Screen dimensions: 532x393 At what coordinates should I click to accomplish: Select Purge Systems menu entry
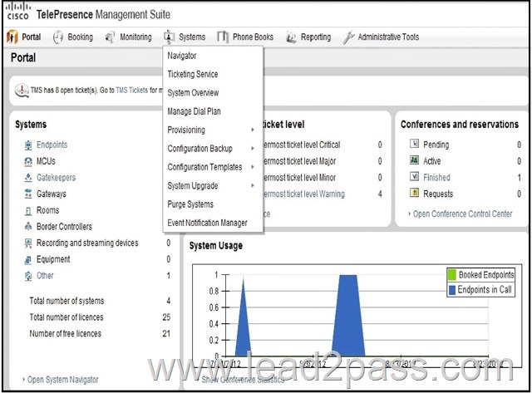click(190, 204)
